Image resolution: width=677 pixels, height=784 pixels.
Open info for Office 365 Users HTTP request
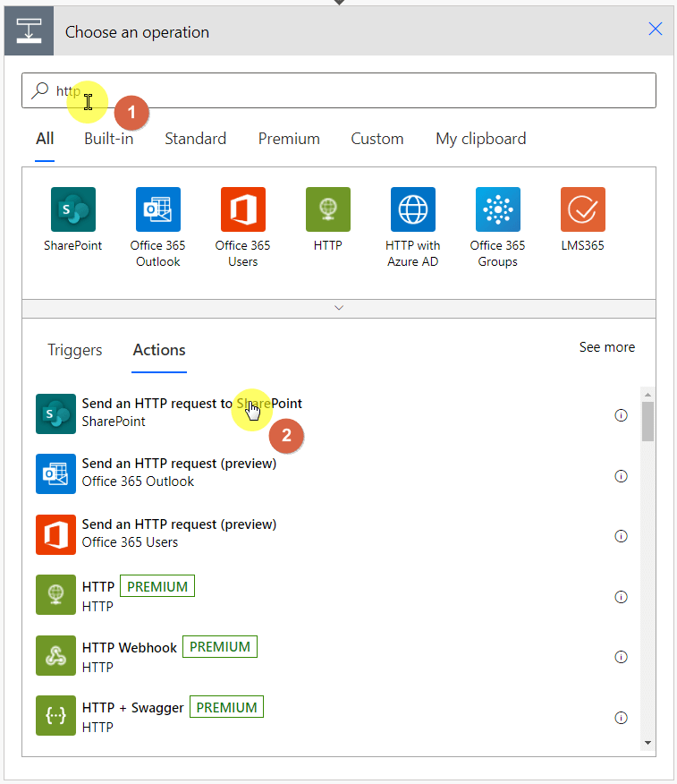pos(621,536)
